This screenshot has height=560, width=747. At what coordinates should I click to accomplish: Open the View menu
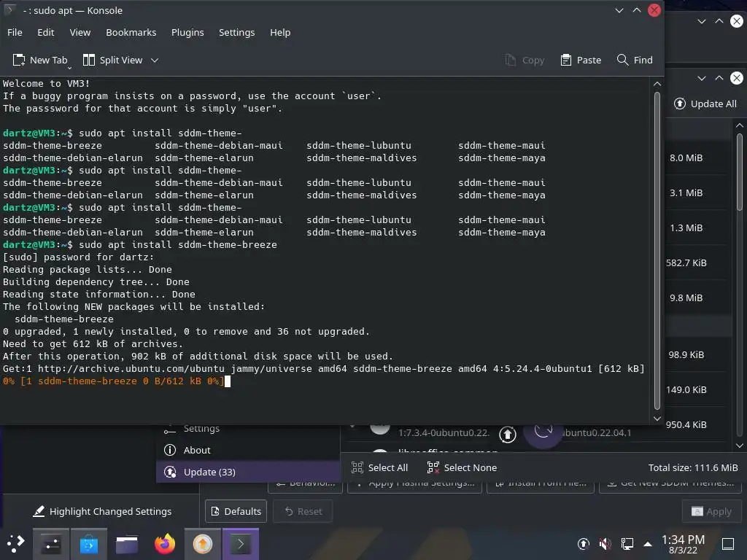pos(80,32)
